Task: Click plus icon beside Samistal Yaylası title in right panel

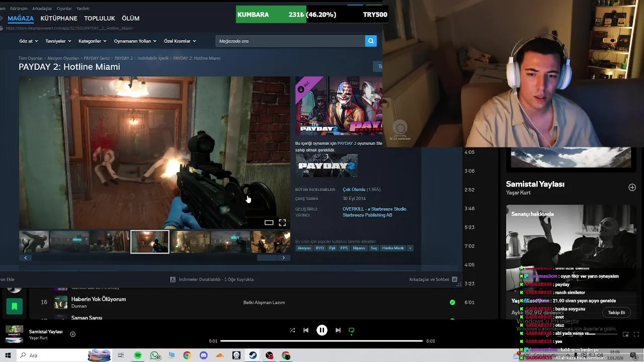Action: [632, 188]
